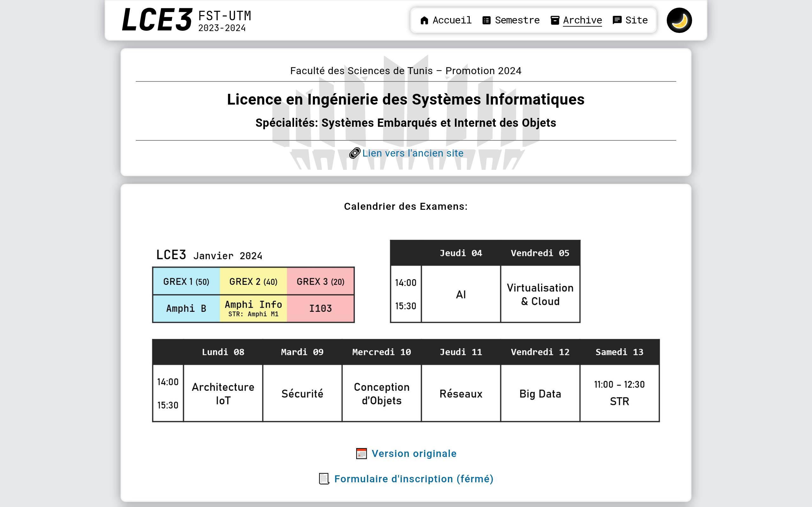Click the chat icon beside Site

617,21
